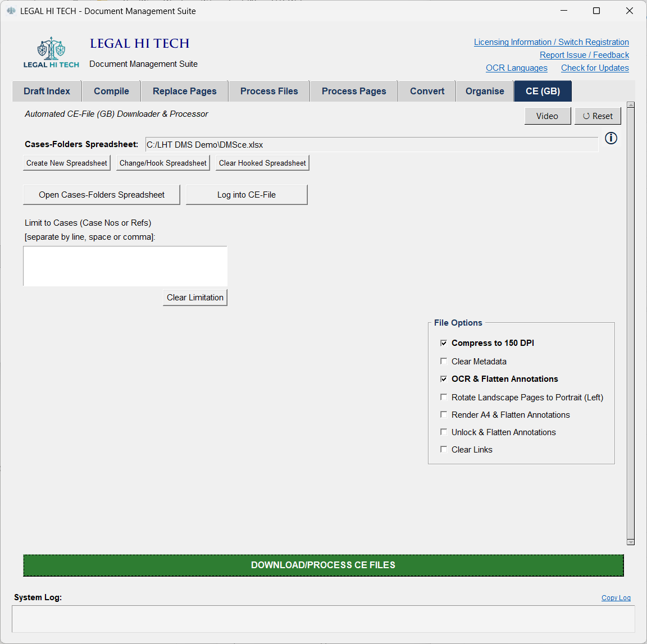
Task: Click the Check for Updates link
Action: pos(595,68)
